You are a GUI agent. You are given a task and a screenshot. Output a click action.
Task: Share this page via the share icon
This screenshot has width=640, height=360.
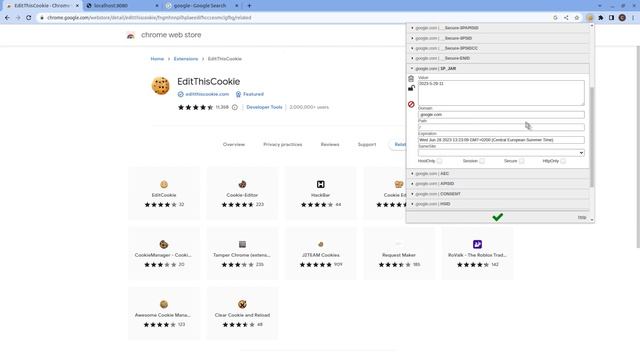[x=566, y=18]
